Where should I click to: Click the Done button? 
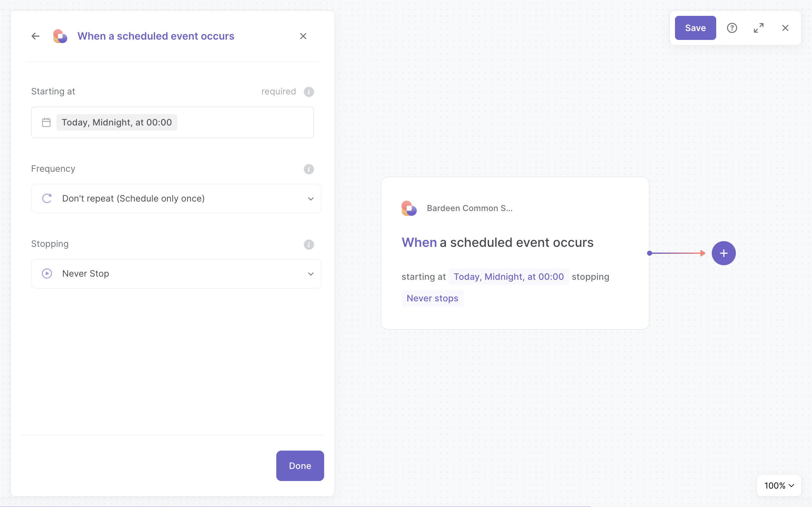tap(300, 465)
